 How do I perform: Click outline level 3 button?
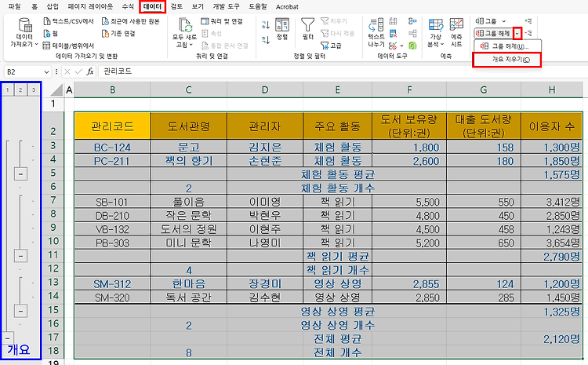click(34, 89)
